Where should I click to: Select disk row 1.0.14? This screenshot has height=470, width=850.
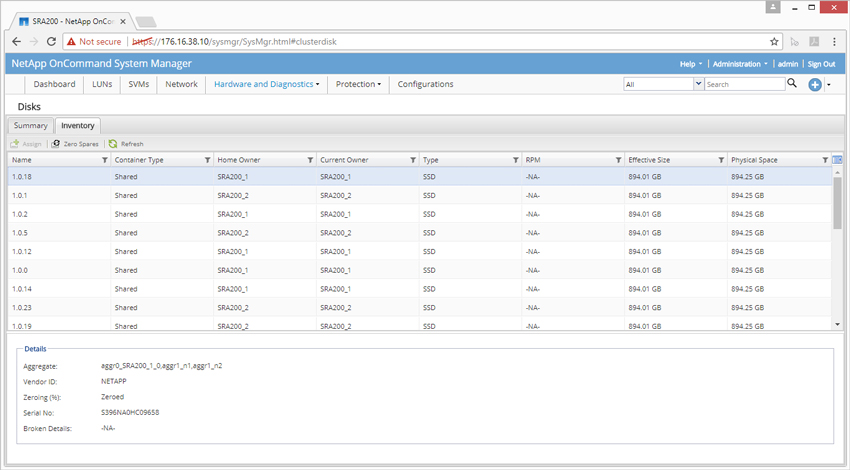click(x=420, y=289)
